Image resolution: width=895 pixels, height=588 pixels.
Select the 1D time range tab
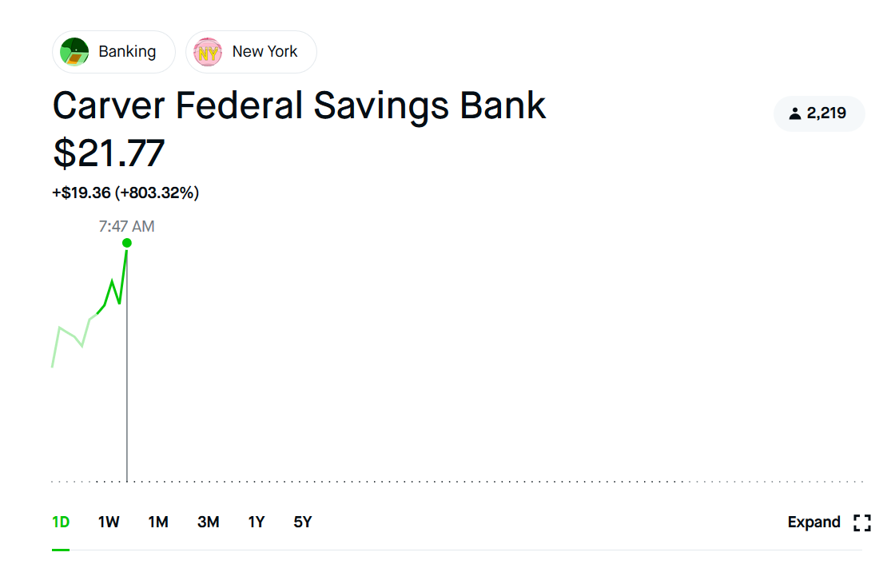click(61, 522)
